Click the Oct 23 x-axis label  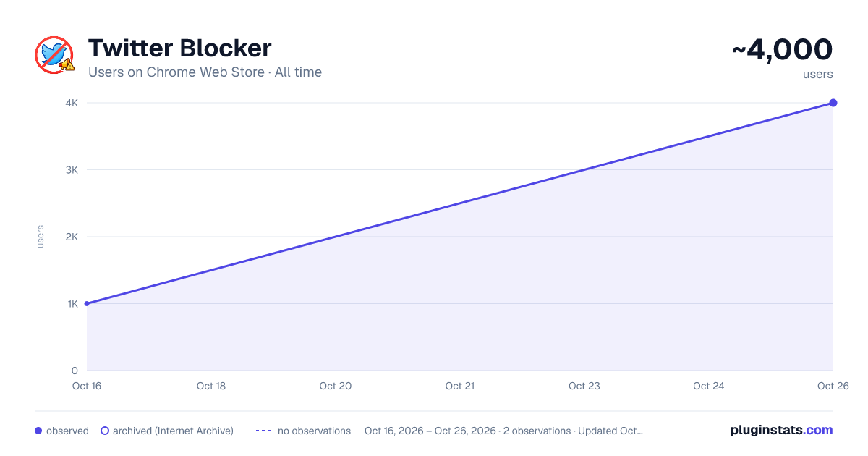click(x=584, y=386)
